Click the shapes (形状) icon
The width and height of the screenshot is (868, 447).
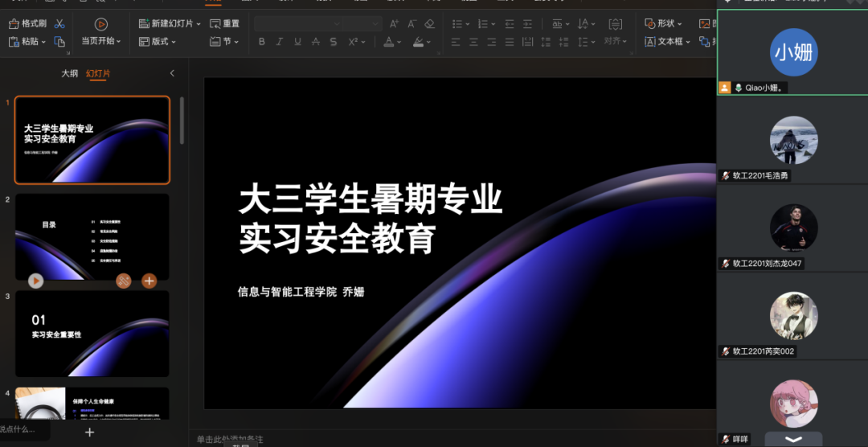(650, 24)
